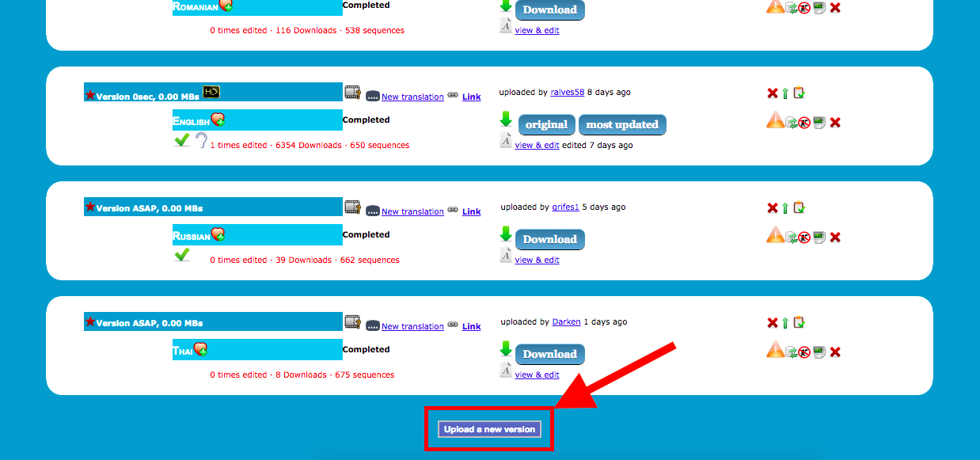The height and width of the screenshot is (460, 980).
Task: Start New translation for grifes1's ASAP version
Action: pyautogui.click(x=412, y=212)
